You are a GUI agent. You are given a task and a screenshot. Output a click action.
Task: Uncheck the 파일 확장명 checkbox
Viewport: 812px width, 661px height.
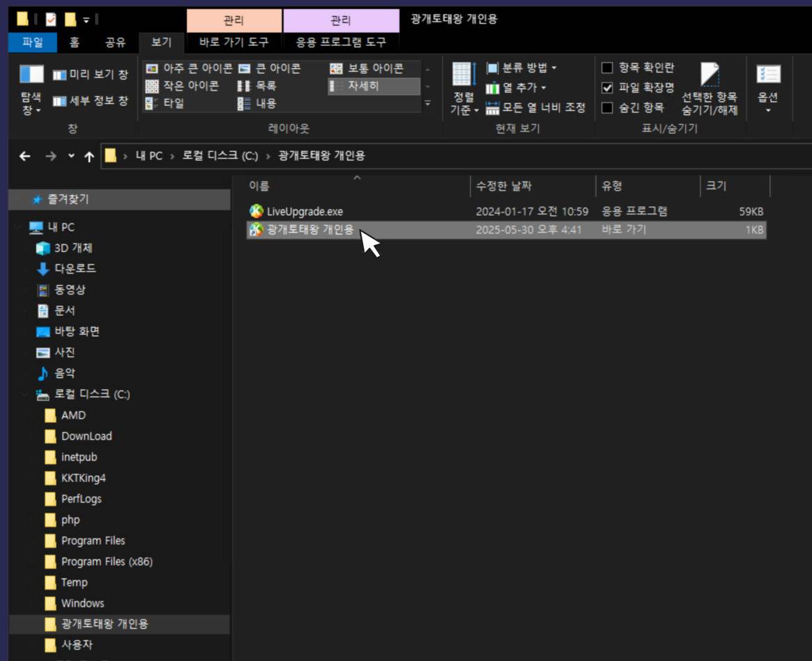coord(607,88)
